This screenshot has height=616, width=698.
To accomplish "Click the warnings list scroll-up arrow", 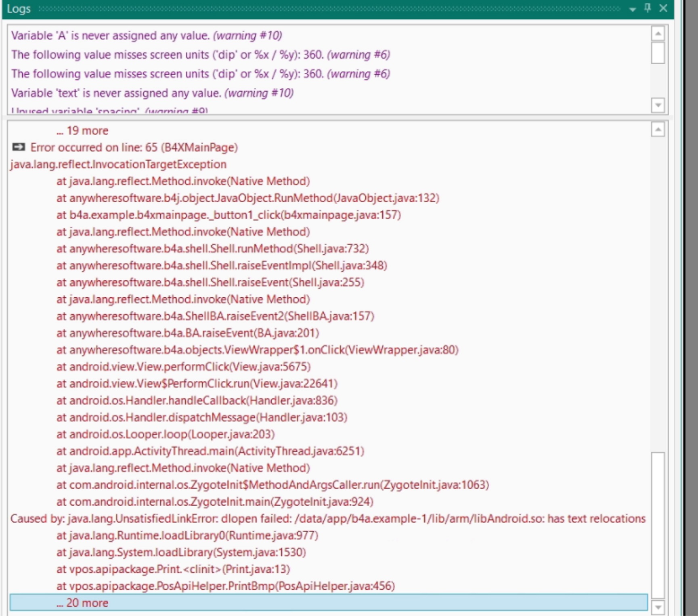I will click(x=658, y=34).
